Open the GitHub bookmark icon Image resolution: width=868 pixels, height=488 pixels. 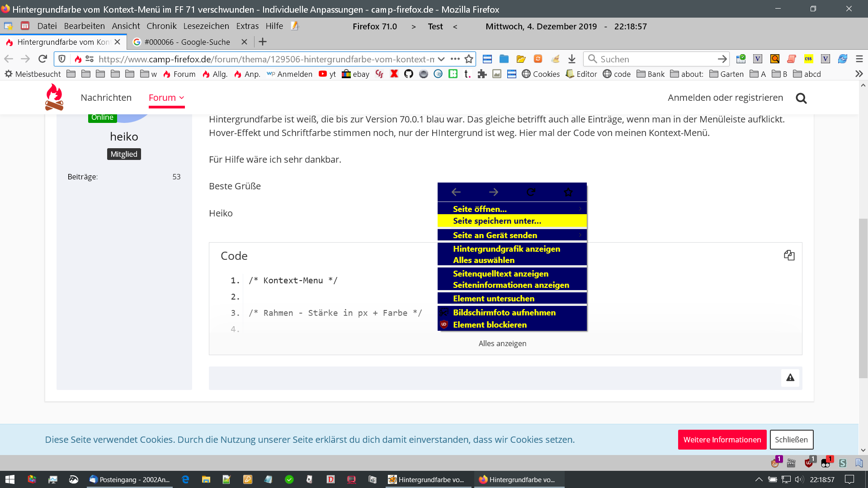(409, 74)
